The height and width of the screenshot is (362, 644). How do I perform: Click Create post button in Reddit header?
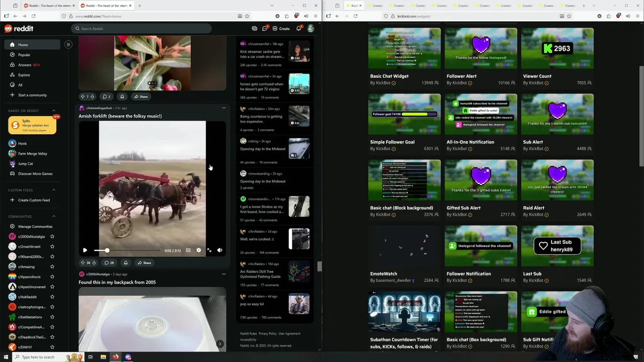pyautogui.click(x=281, y=29)
